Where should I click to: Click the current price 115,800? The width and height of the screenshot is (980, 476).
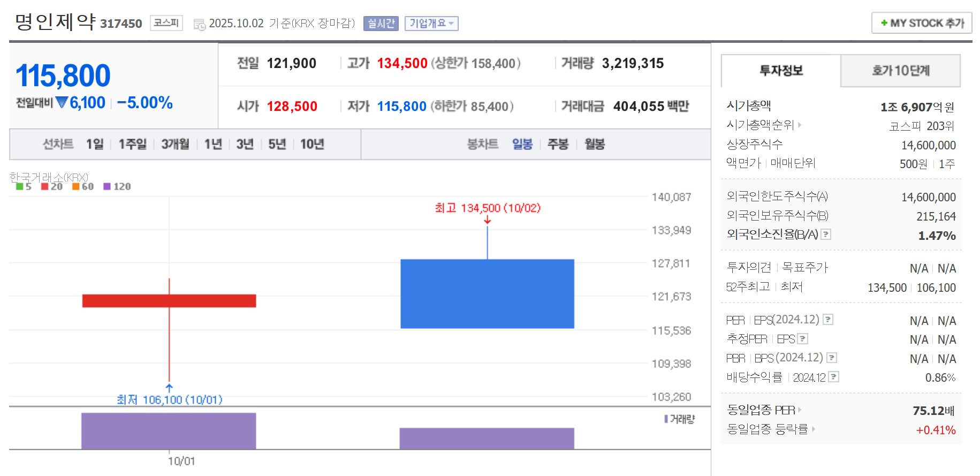click(x=63, y=75)
